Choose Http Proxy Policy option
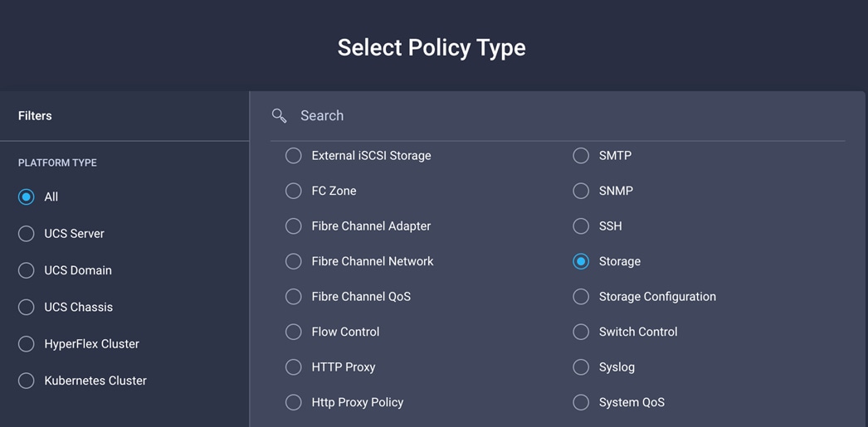Screen dimensions: 868x427 (294, 402)
